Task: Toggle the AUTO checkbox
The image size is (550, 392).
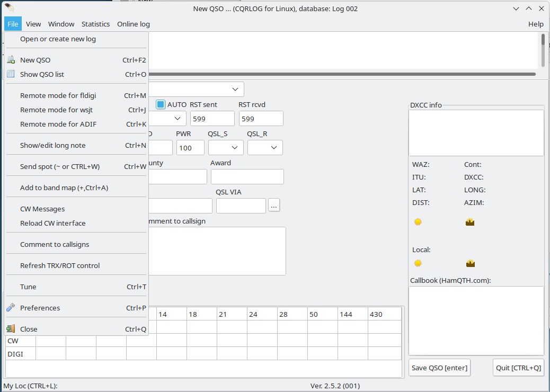Action: pos(161,104)
